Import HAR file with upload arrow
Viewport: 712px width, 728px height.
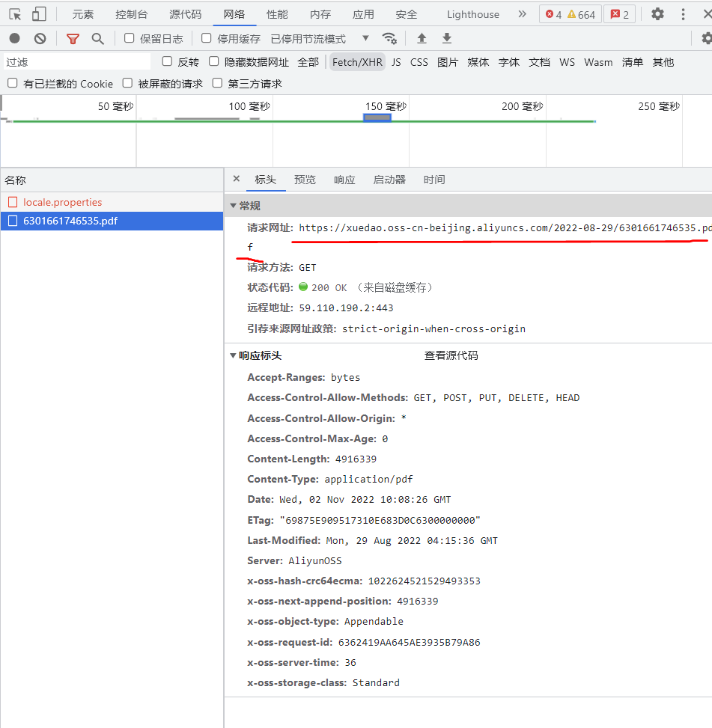422,39
